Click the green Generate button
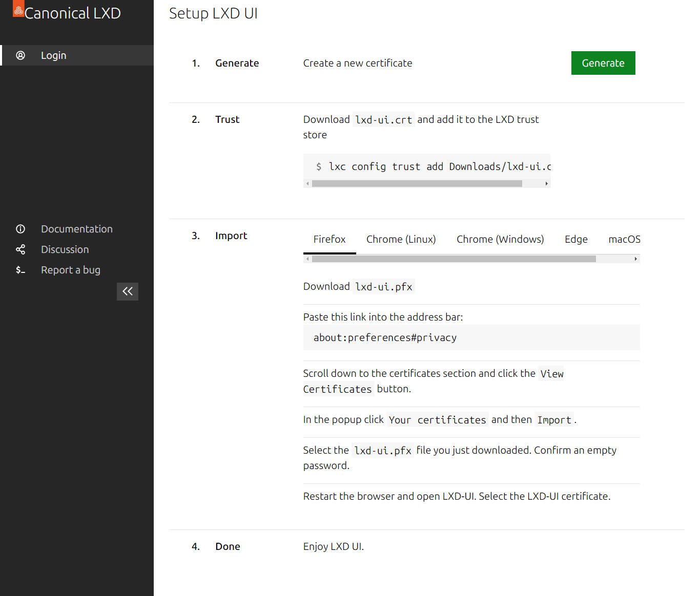The width and height of the screenshot is (700, 596). [x=603, y=63]
